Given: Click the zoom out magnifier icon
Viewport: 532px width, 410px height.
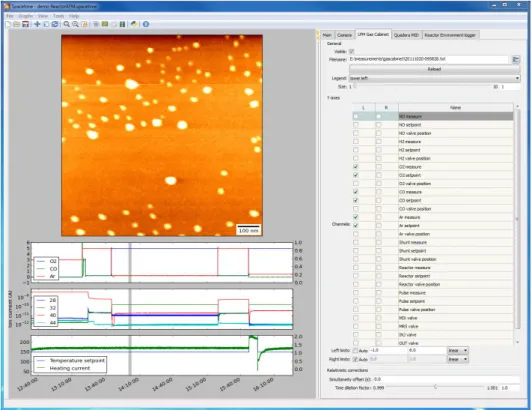Looking at the screenshot, I should tap(75, 24).
